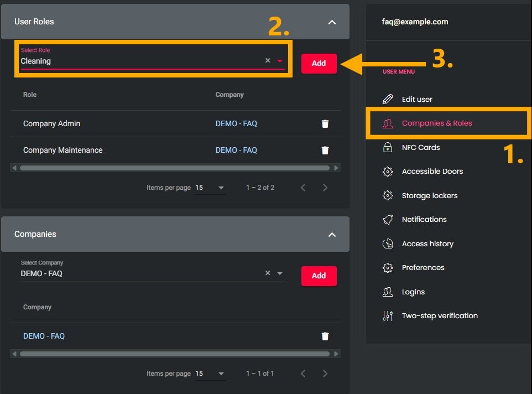Open the Select Company dropdown arrow

280,274
